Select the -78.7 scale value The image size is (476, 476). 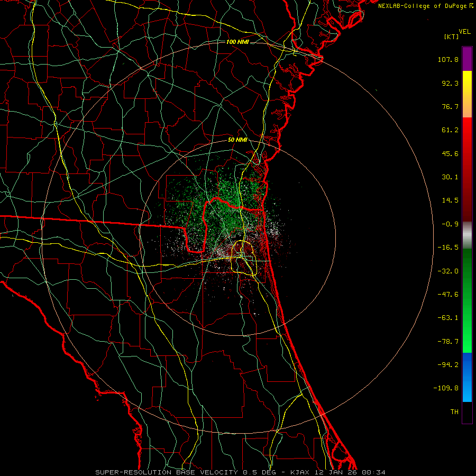pyautogui.click(x=448, y=342)
